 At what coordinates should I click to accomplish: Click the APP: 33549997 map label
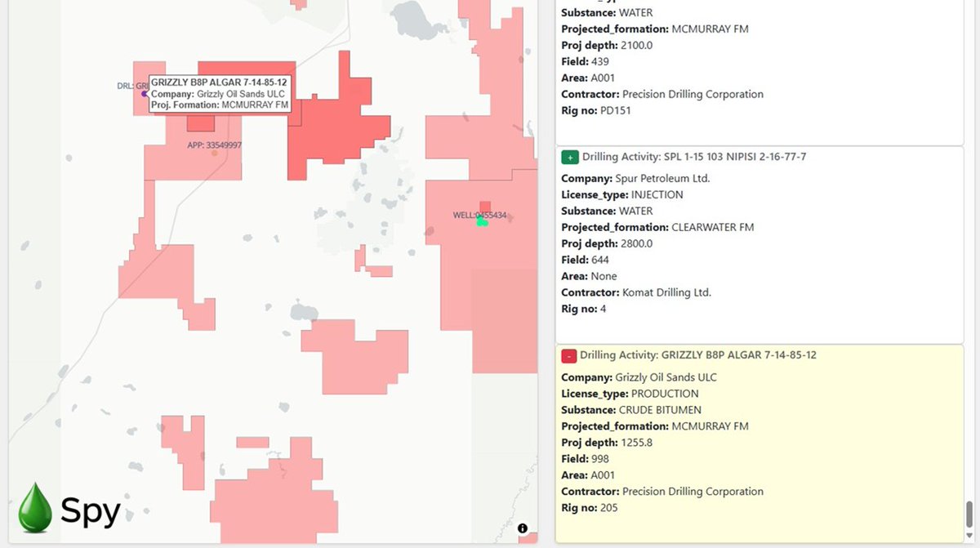pyautogui.click(x=214, y=145)
